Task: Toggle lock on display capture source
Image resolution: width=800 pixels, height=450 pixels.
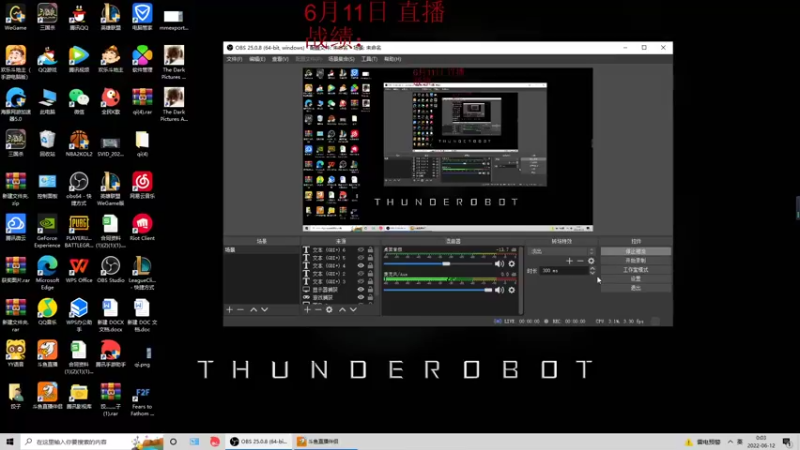Action: (x=370, y=289)
